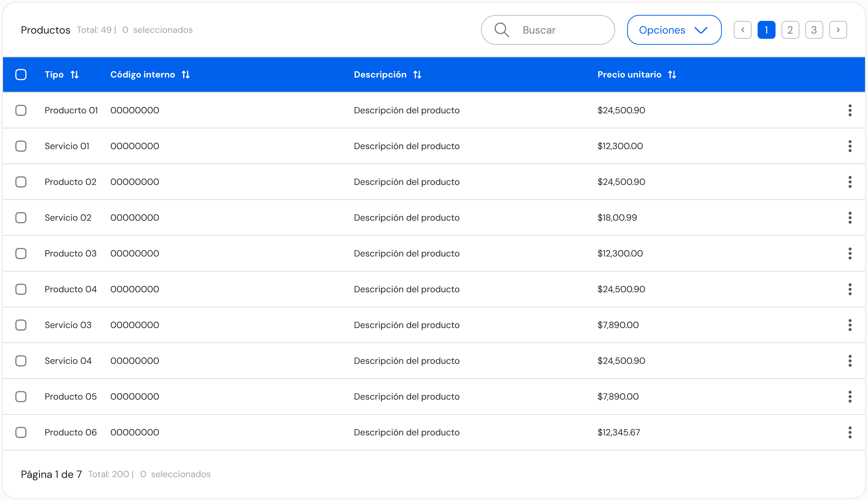Open the three-dot menu for Servicio 02
Screen dimensions: 868x501
click(x=850, y=218)
